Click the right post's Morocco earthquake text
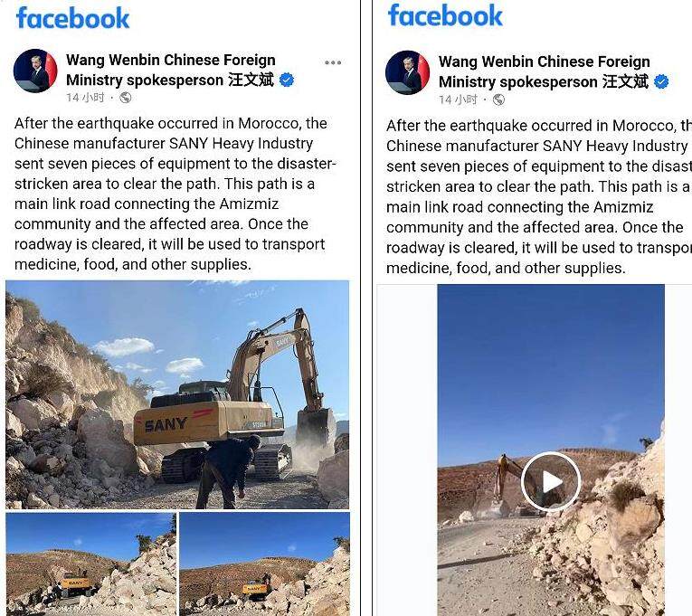The width and height of the screenshot is (692, 616). tap(539, 197)
